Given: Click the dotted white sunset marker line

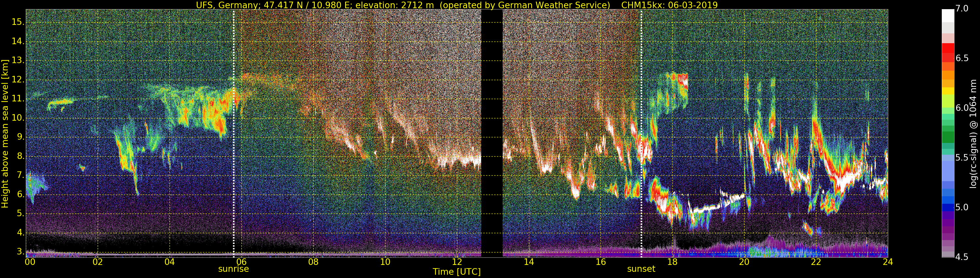Looking at the screenshot, I should click(x=641, y=133).
